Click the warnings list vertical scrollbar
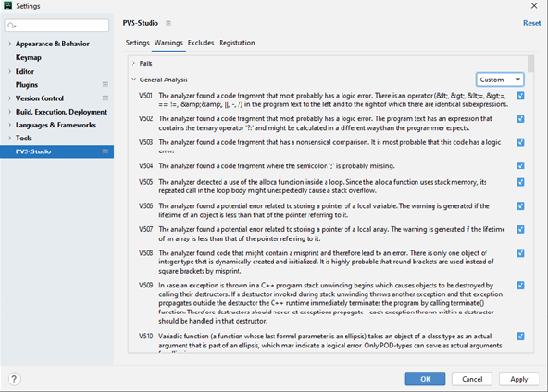 coord(531,63)
